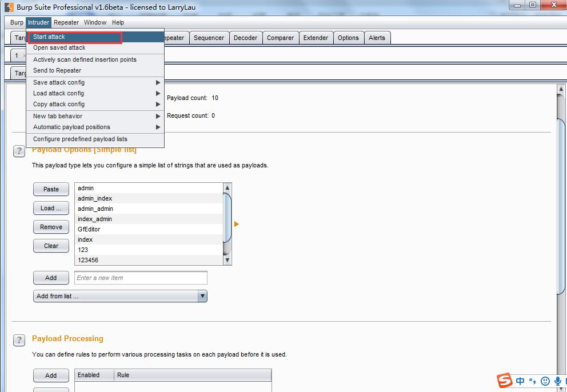This screenshot has height=392, width=567.
Task: Open the Repeater menu in menu bar
Action: [66, 22]
